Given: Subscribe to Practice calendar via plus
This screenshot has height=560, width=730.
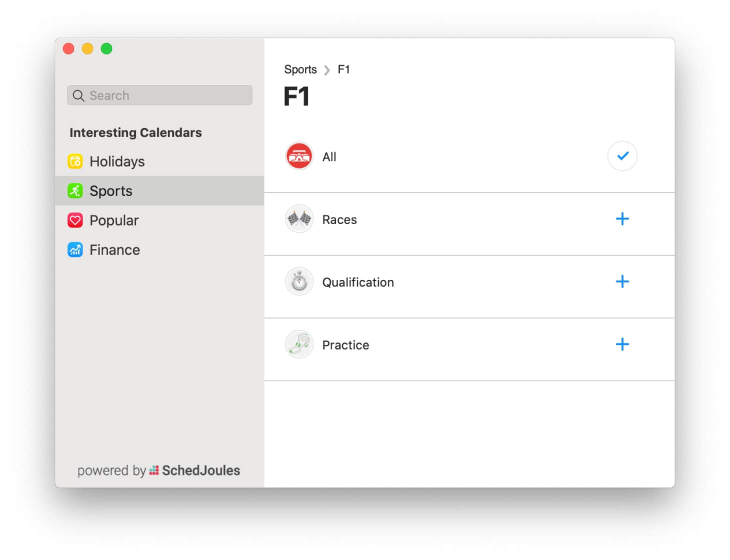Looking at the screenshot, I should coord(622,344).
